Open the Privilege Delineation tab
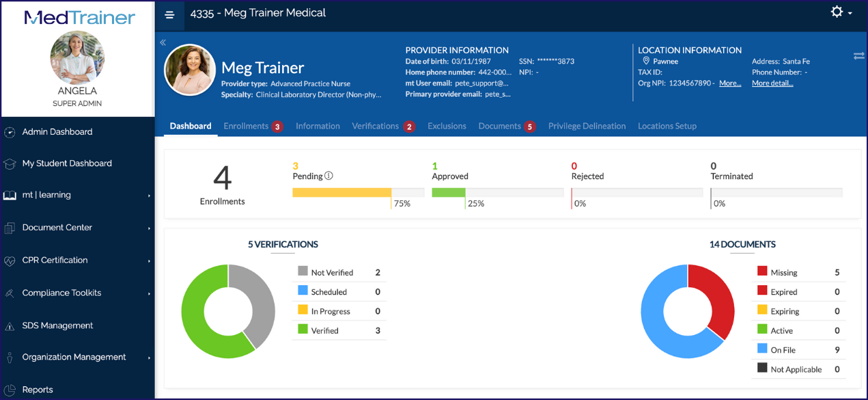The width and height of the screenshot is (868, 400). (587, 126)
